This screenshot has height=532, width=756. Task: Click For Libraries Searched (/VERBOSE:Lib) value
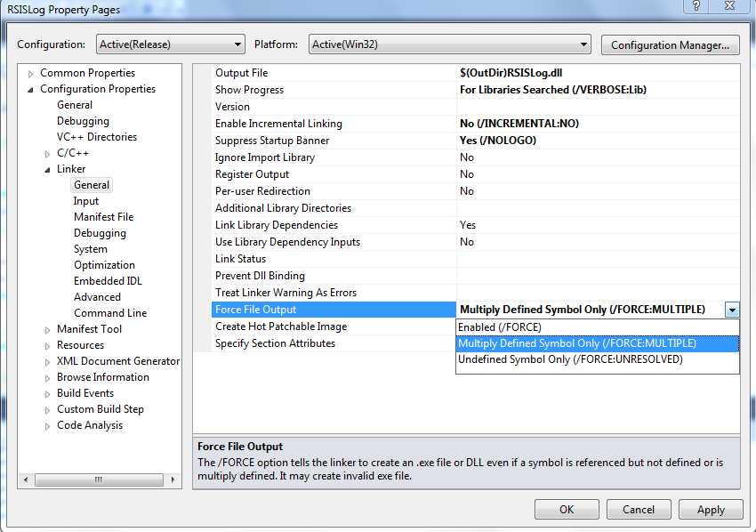(553, 90)
